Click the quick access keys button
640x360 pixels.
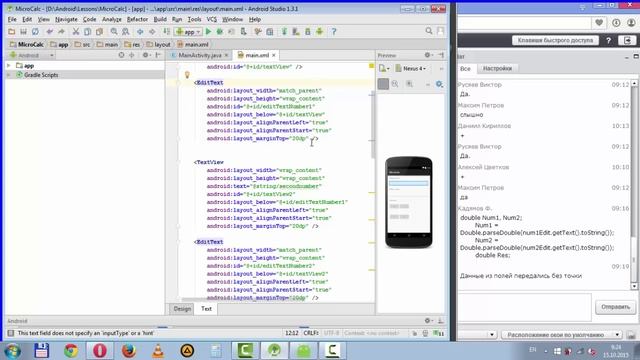[x=555, y=40]
